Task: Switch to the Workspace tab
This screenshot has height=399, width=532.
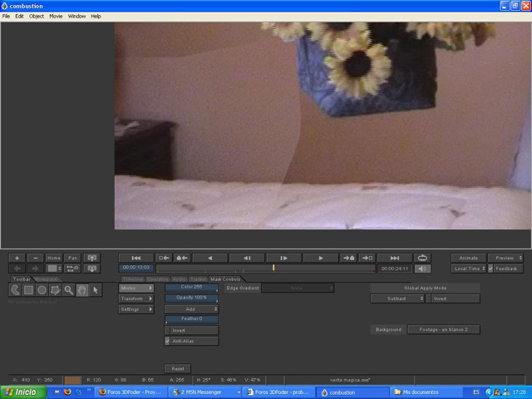Action: tap(47, 279)
